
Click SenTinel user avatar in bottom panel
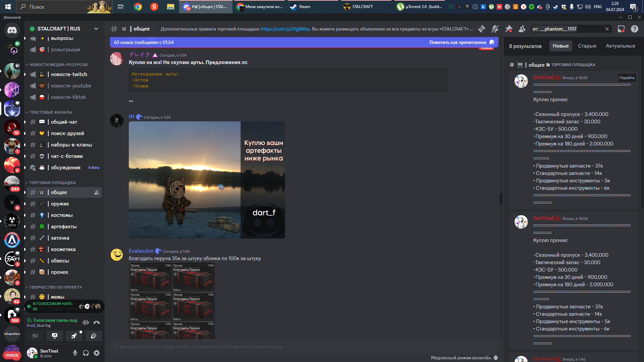(32, 353)
